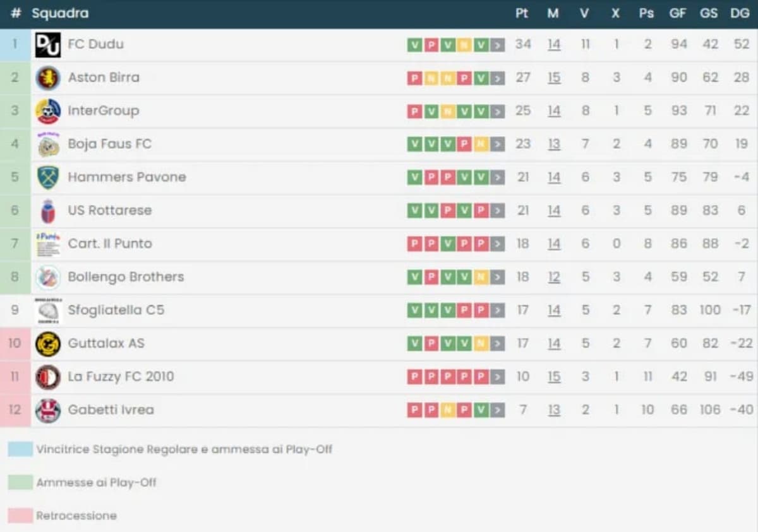Click the yellow N result of InterGroup
This screenshot has width=758, height=532.
448,112
